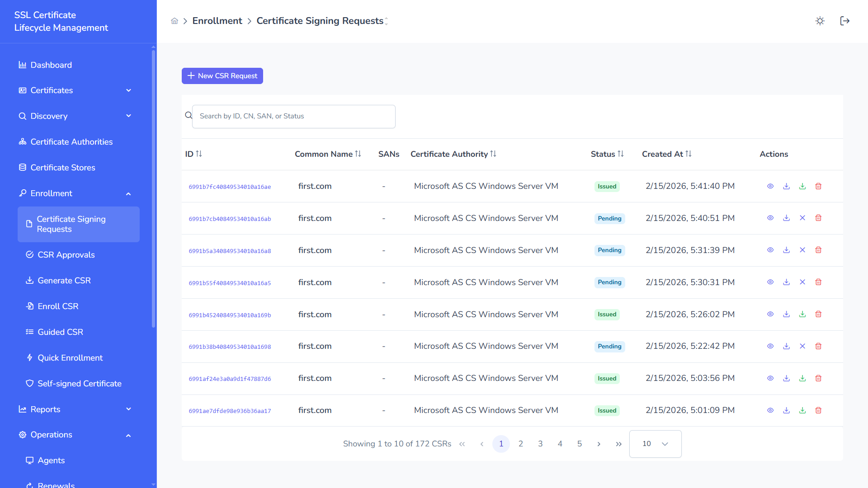Switch to light/dark theme using sun icon
The image size is (868, 488).
click(820, 21)
